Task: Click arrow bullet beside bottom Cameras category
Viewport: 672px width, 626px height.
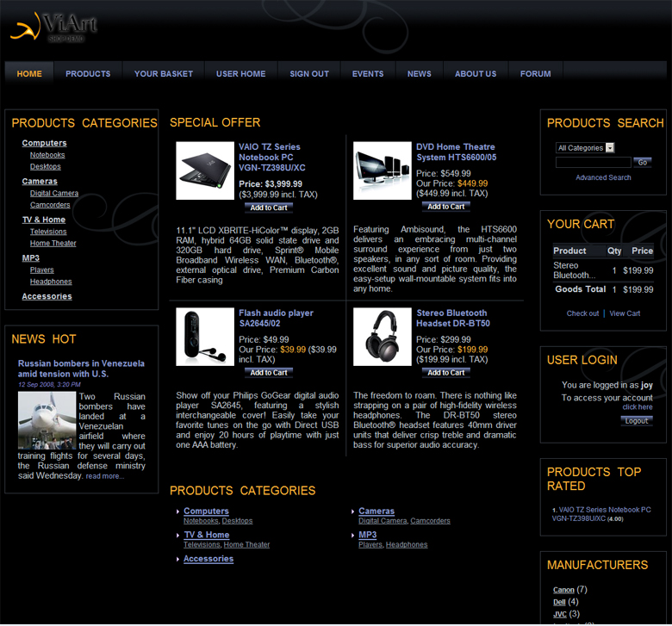Action: pos(352,511)
